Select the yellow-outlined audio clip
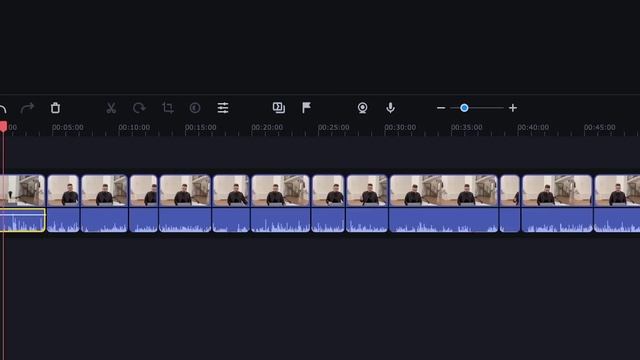The height and width of the screenshot is (360, 640). [22, 220]
